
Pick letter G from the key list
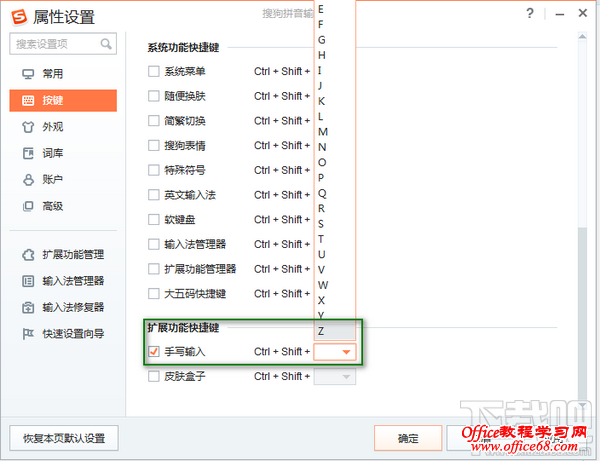[x=335, y=40]
